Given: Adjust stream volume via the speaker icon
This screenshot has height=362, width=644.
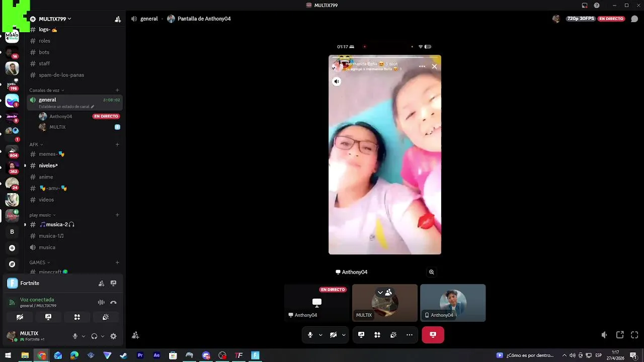Looking at the screenshot, I should (604, 335).
